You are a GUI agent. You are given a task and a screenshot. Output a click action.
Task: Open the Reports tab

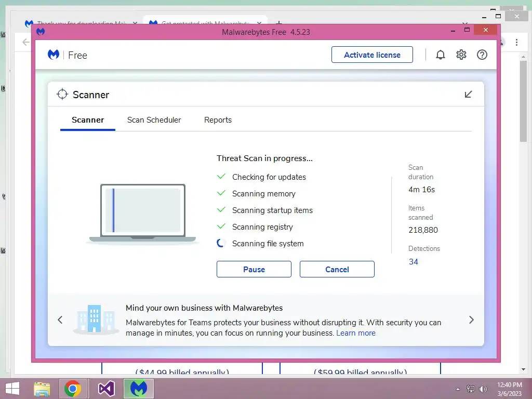[218, 120]
